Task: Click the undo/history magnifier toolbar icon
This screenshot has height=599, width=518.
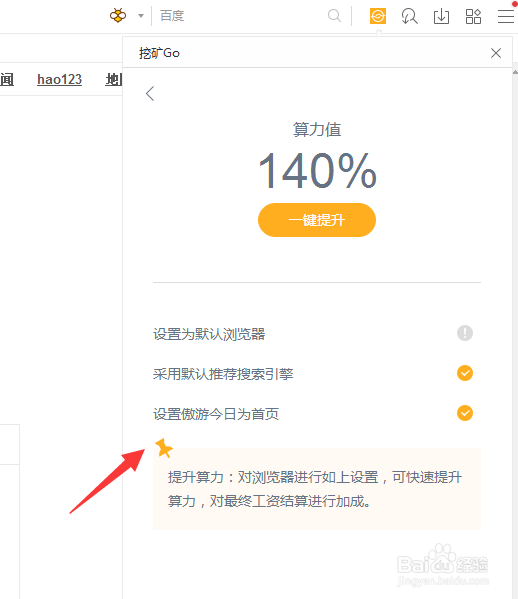Action: click(409, 16)
